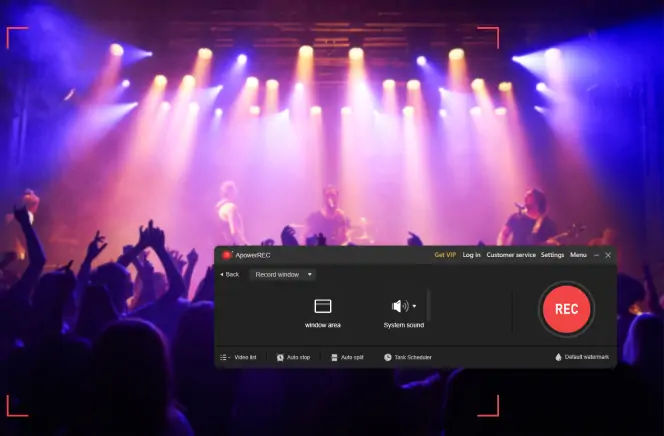Click the System sound speaker icon

click(400, 306)
